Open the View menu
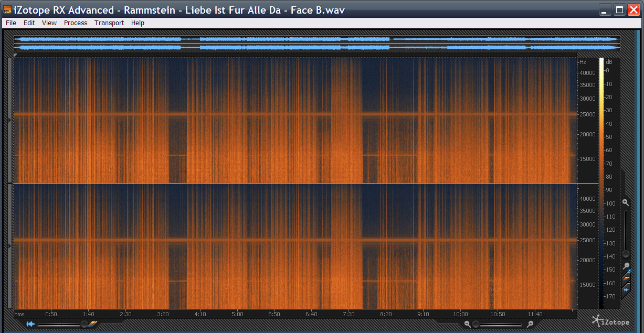Image resolution: width=644 pixels, height=333 pixels. (x=49, y=23)
